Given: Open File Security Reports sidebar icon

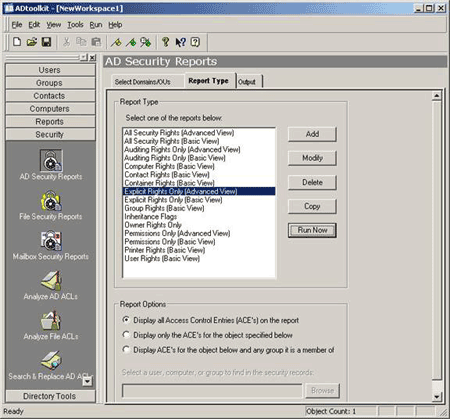Looking at the screenshot, I should (51, 201).
